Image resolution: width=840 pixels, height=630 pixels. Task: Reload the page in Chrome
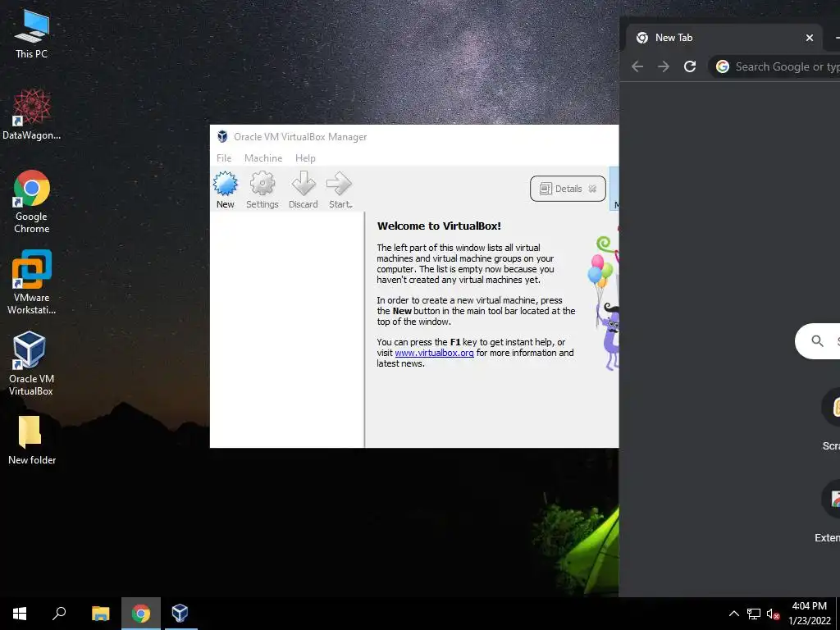(x=690, y=66)
